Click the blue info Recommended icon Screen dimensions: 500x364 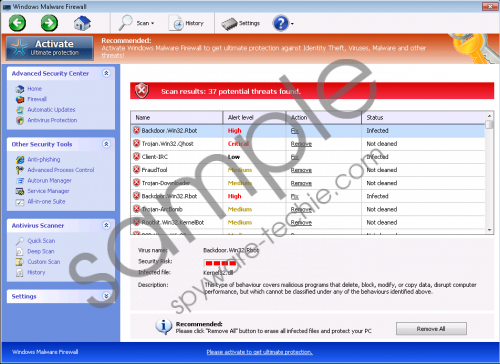tap(164, 327)
